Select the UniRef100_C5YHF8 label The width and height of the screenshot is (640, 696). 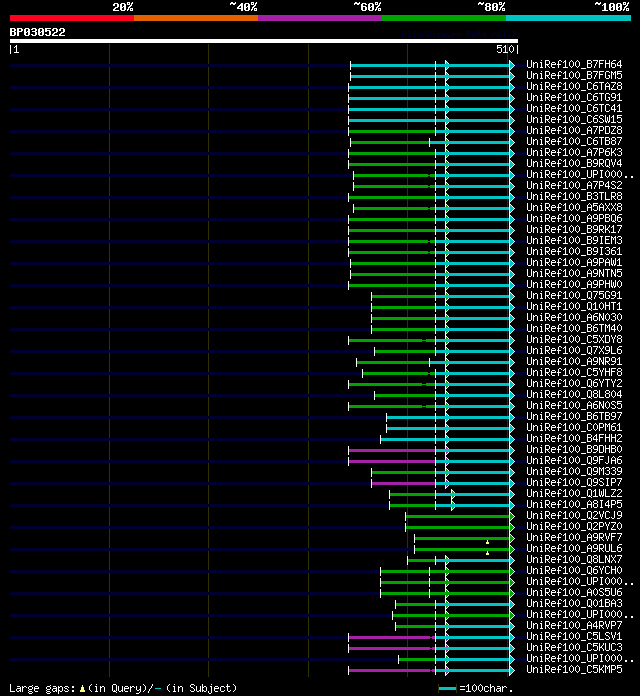pyautogui.click(x=574, y=372)
